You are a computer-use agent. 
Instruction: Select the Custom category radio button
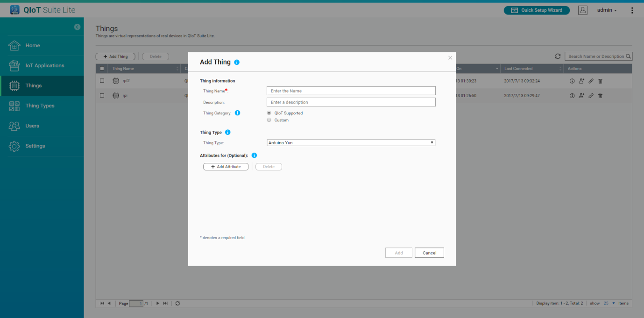(269, 120)
